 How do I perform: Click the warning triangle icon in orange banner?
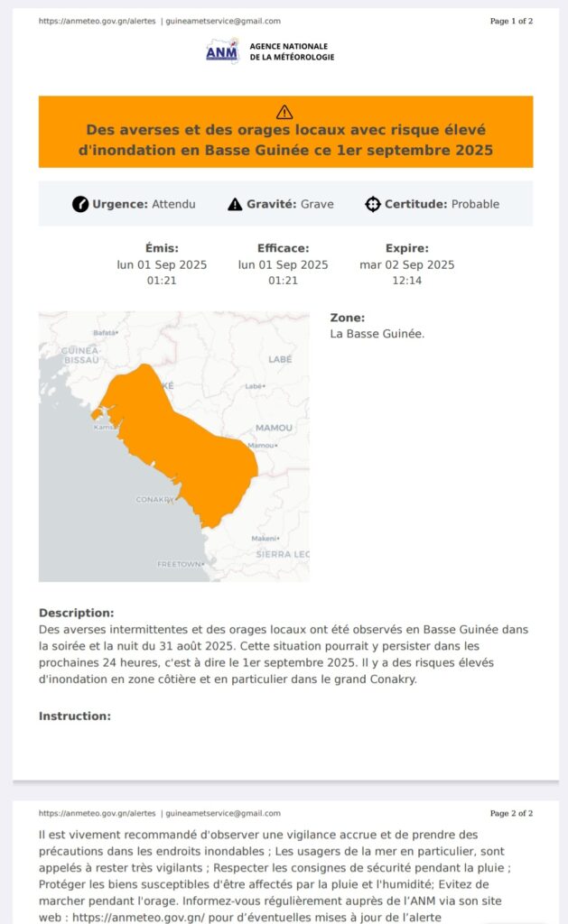tap(284, 112)
